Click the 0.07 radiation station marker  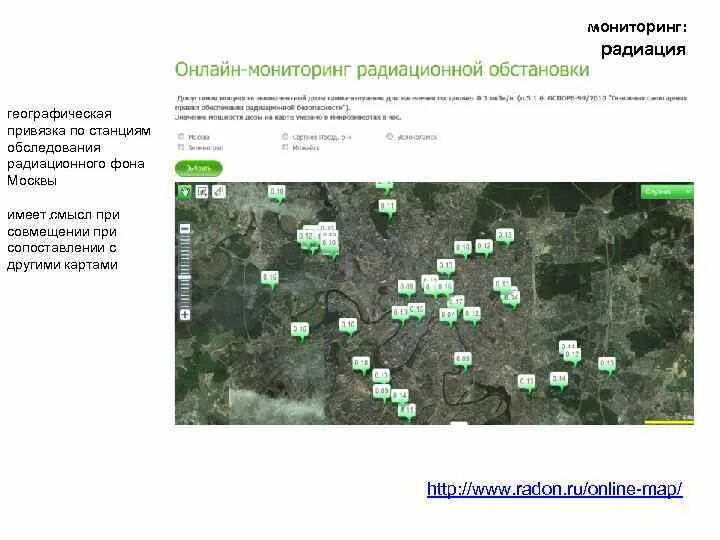tap(448, 317)
